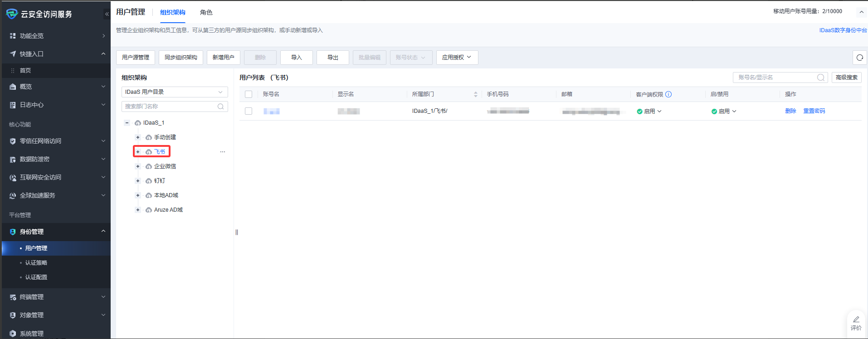Click the 评价 feedback pencil icon
The height and width of the screenshot is (339, 868).
click(856, 320)
